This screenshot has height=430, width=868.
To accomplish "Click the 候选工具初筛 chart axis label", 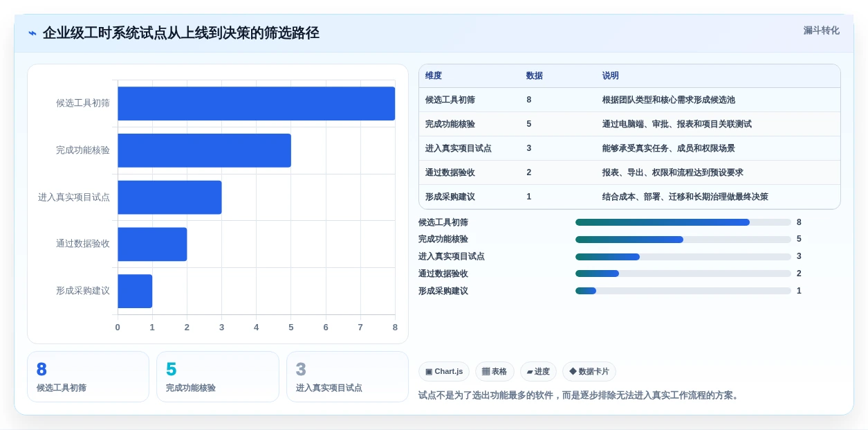I will pyautogui.click(x=83, y=103).
